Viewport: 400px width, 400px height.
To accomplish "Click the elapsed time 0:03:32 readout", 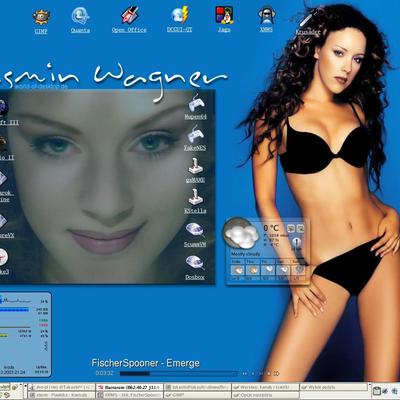I will (x=104, y=373).
